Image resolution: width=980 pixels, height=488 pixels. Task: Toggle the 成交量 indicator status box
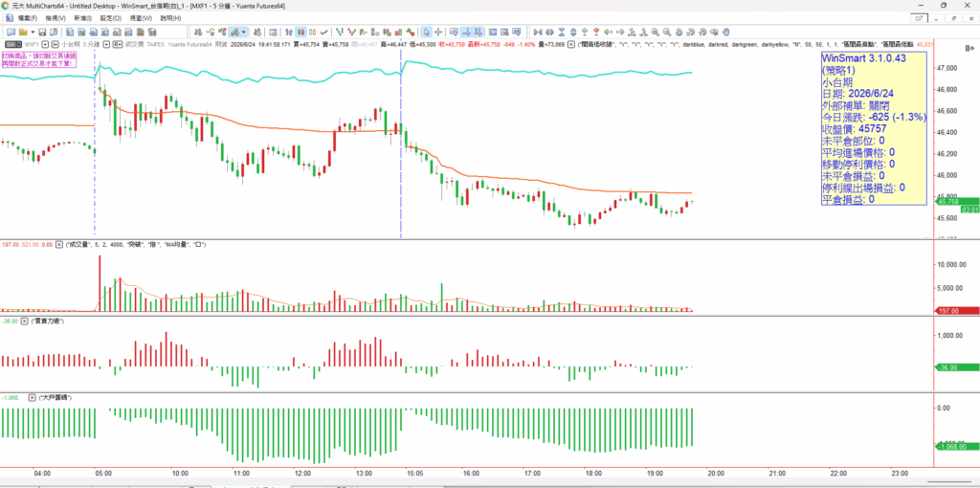pyautogui.click(x=59, y=244)
